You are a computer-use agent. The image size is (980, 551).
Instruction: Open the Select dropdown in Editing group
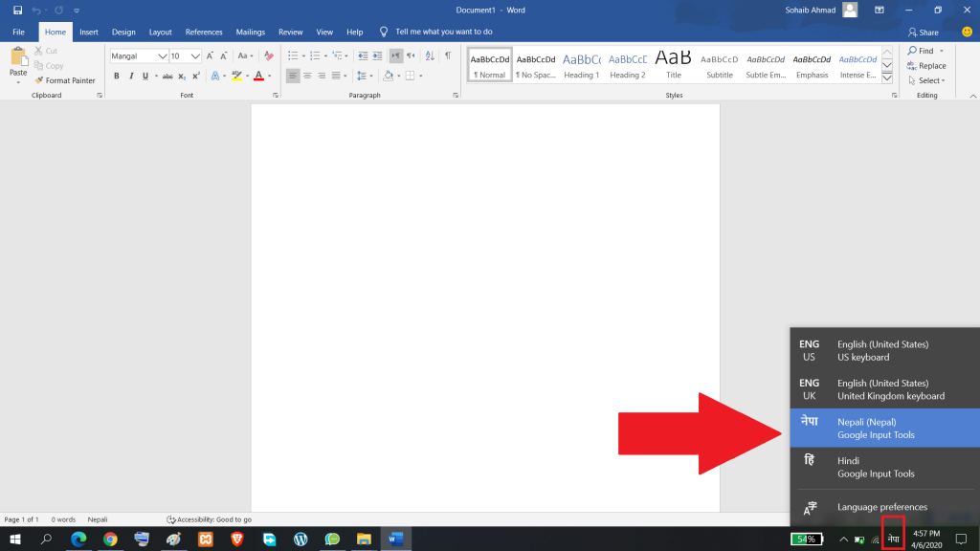pos(926,80)
